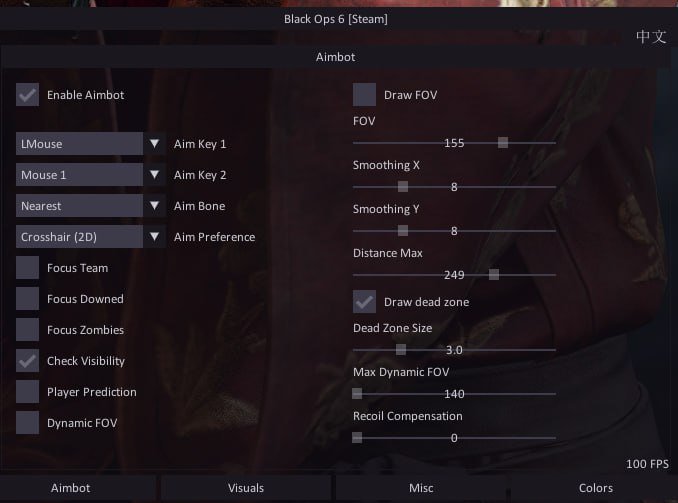Switch language using the 中文 icon
Screen dimensions: 678x503
click(x=651, y=37)
